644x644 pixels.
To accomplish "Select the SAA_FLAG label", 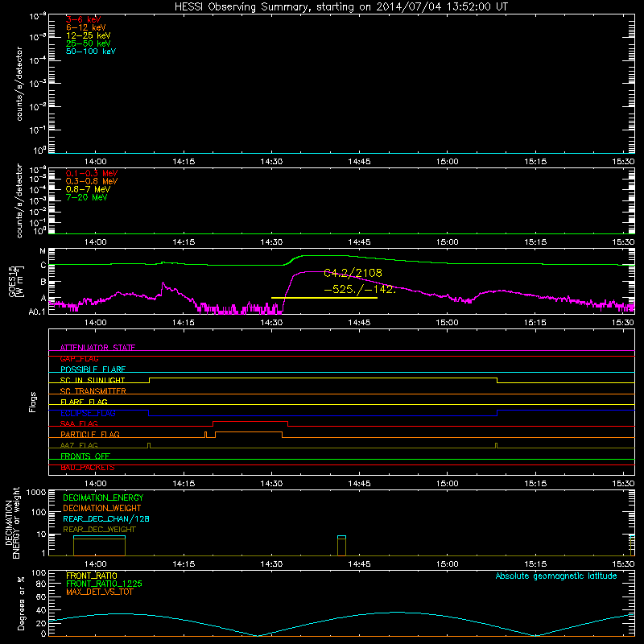I will click(79, 423).
